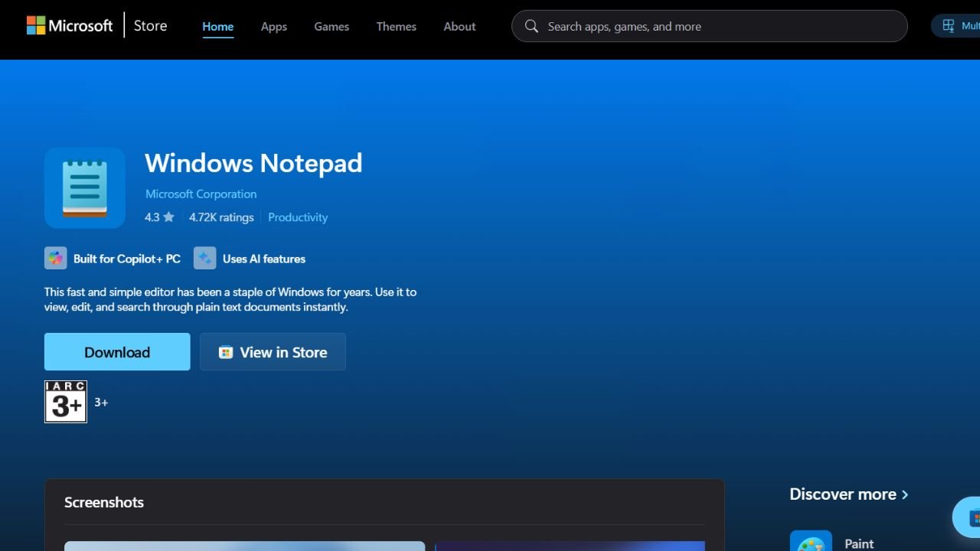Click the Windows Notepad title
Screen dimensions: 980x551
click(253, 163)
